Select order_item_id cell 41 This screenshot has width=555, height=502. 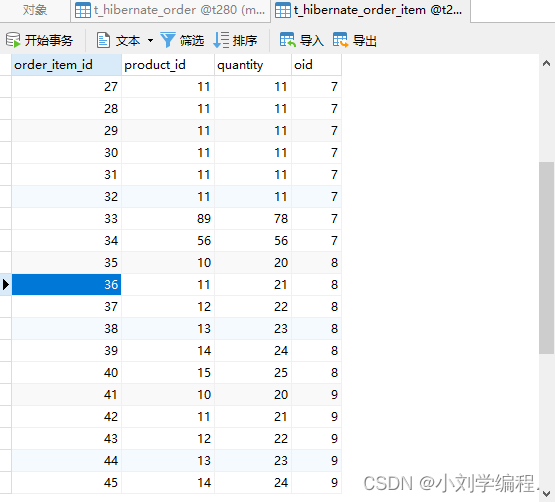click(67, 394)
